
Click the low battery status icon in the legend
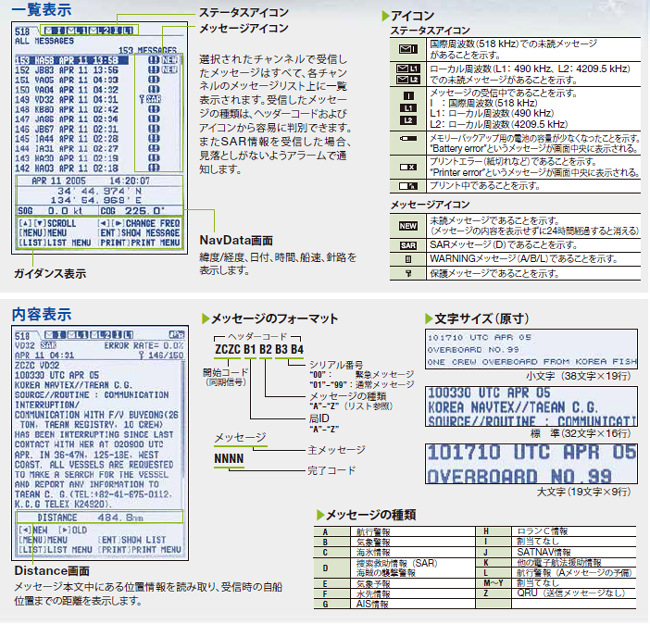click(x=408, y=138)
